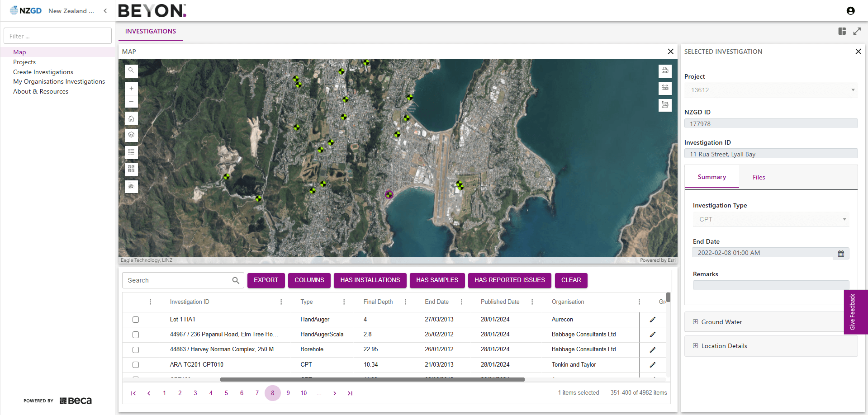Open the map layers panel
The image size is (868, 415).
coord(131,135)
